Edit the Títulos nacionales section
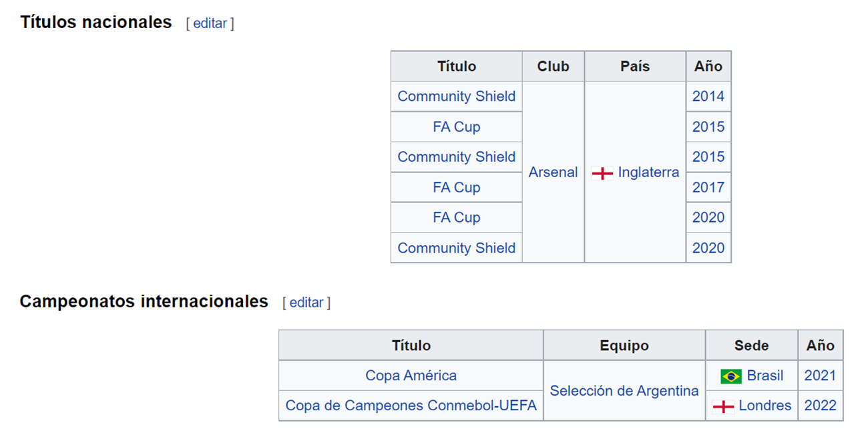868x439 pixels. 210,23
